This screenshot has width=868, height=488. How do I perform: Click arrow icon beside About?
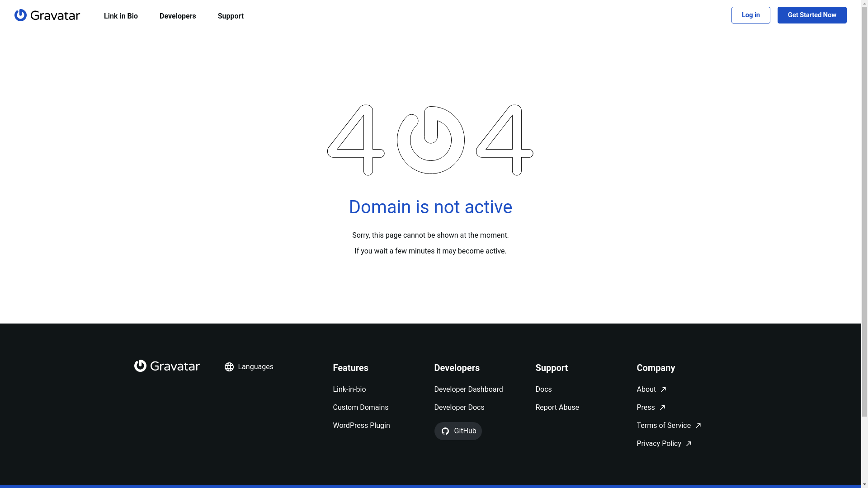[663, 389]
